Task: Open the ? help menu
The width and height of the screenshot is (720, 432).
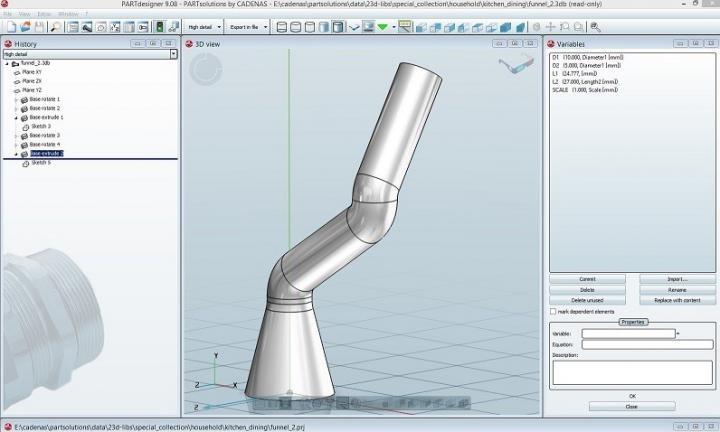Action: click(86, 14)
